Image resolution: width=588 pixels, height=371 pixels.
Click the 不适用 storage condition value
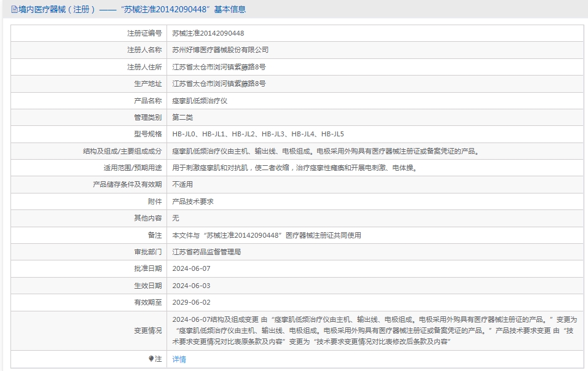click(182, 184)
